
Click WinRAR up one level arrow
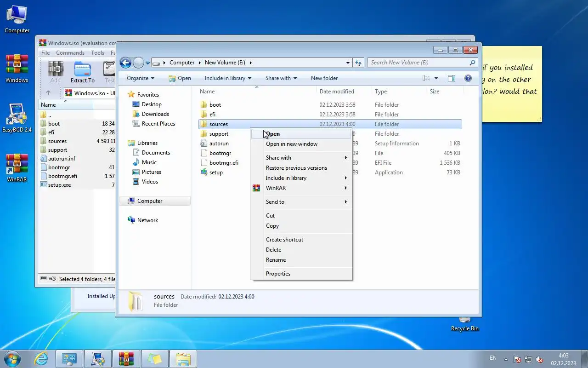coord(48,93)
